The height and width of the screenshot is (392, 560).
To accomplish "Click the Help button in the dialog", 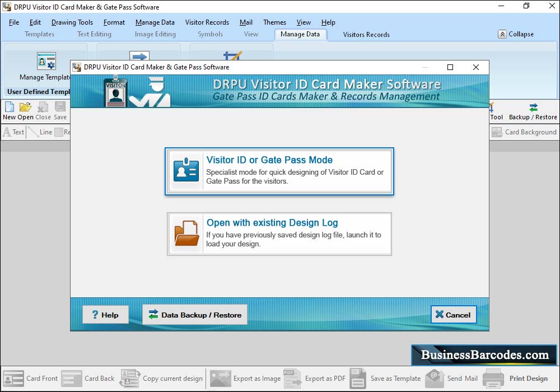I will pyautogui.click(x=105, y=315).
